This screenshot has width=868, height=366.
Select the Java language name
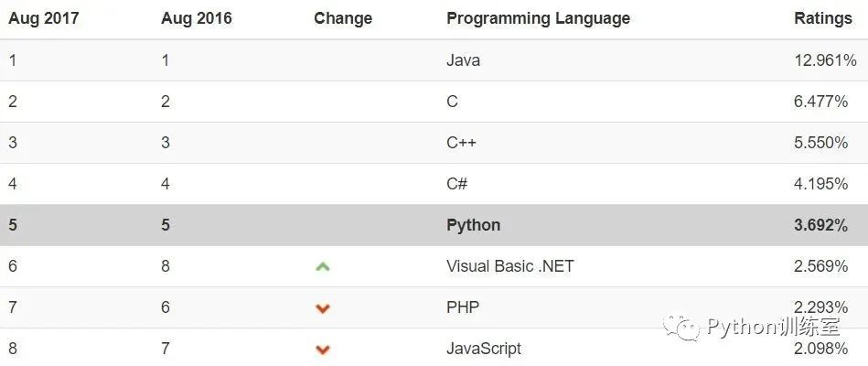[x=463, y=60]
